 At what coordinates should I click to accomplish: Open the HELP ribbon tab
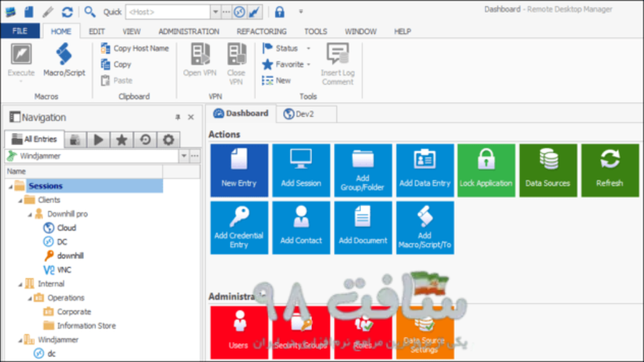click(x=402, y=31)
